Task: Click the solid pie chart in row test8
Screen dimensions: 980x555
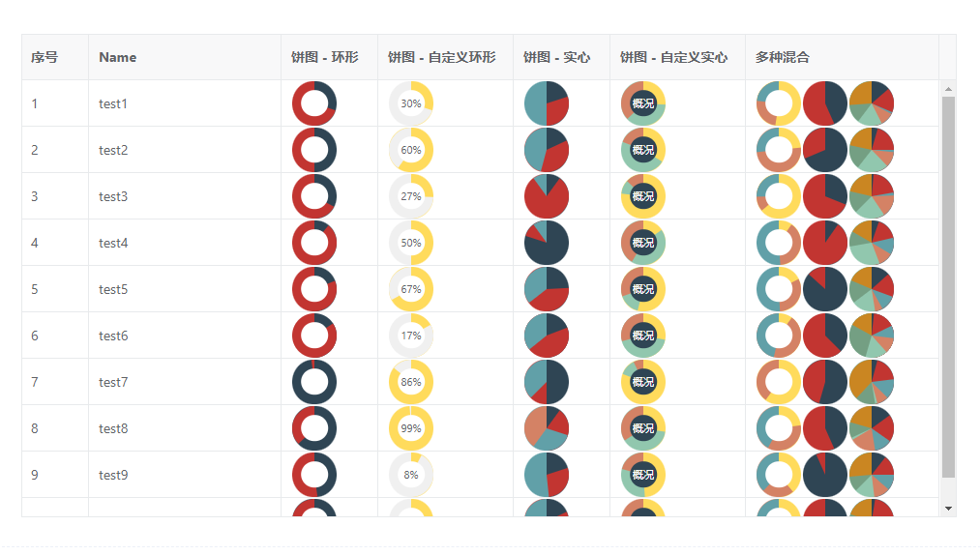Action: (x=547, y=428)
